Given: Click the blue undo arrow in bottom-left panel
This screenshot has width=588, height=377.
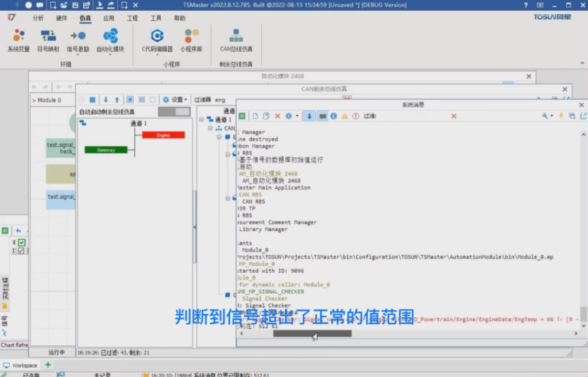Looking at the screenshot, I should tap(18, 231).
